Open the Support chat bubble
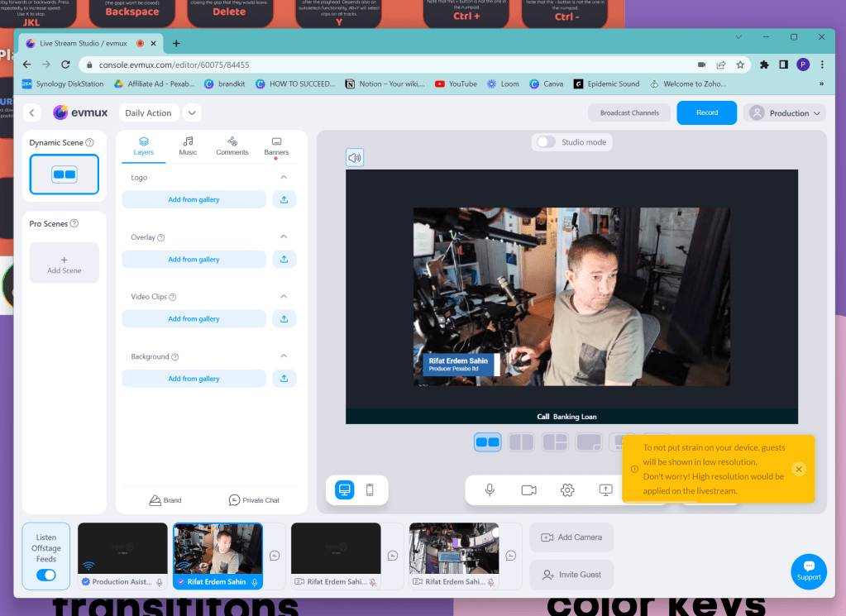The image size is (846, 616). click(809, 572)
